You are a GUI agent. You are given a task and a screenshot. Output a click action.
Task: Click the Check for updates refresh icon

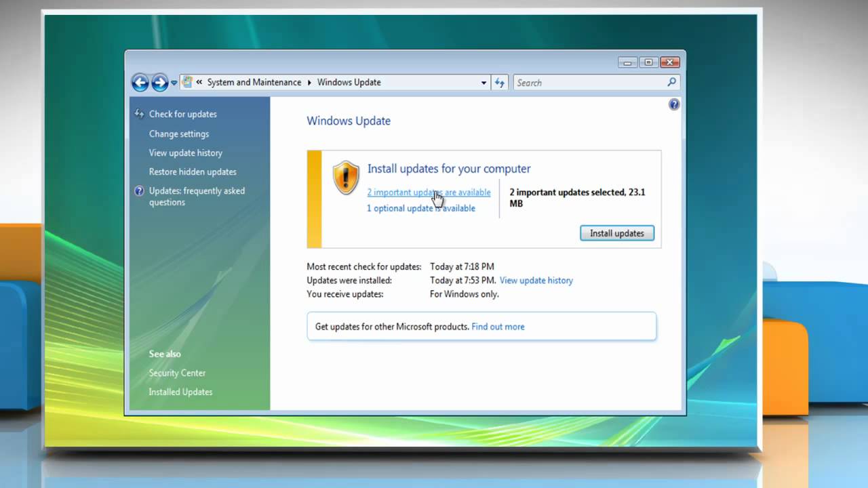pos(140,114)
